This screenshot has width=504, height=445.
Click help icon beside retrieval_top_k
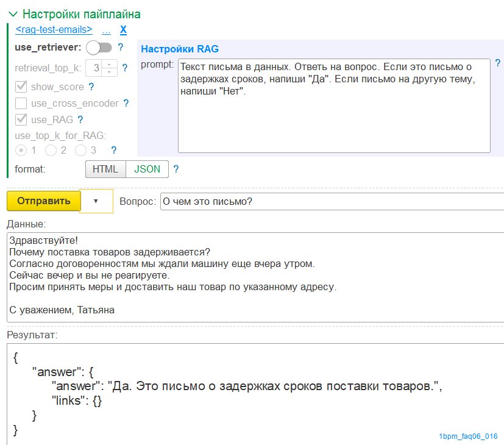[x=125, y=68]
